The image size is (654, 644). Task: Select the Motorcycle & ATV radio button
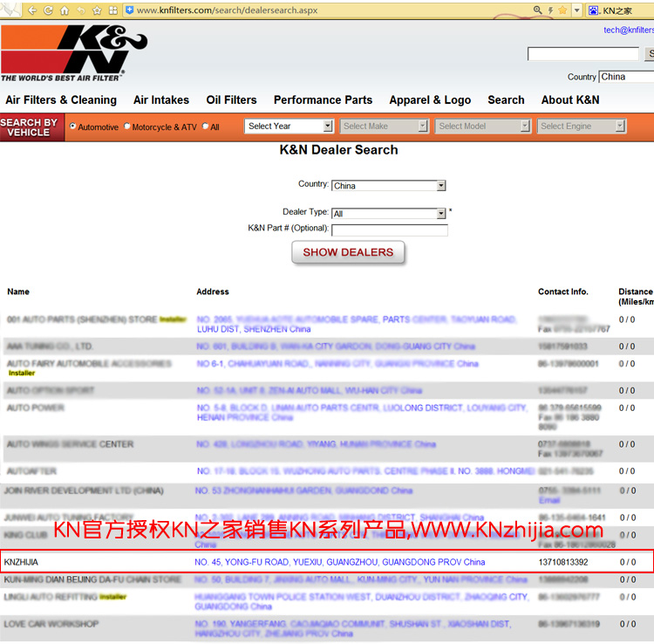point(126,126)
